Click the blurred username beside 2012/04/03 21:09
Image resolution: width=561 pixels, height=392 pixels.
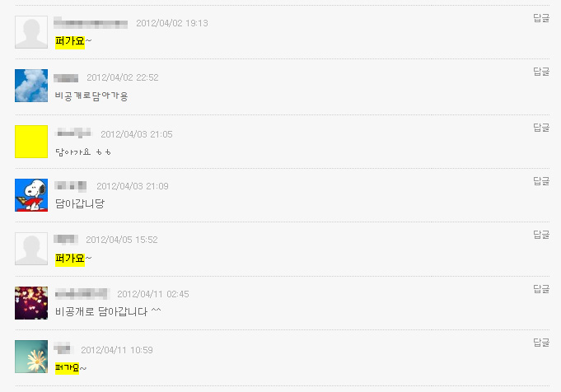[71, 186]
